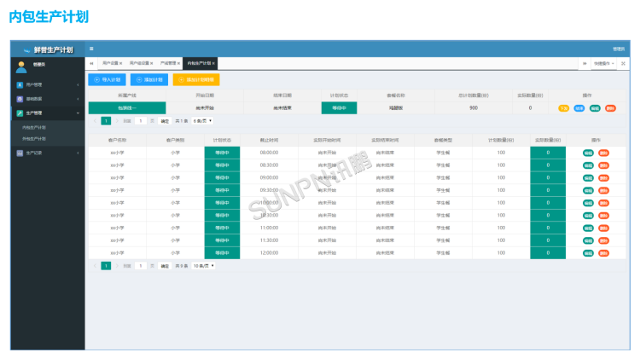Screen dimensions: 640x364
Task: Open the 快捷操作 dropdown
Action: (602, 63)
